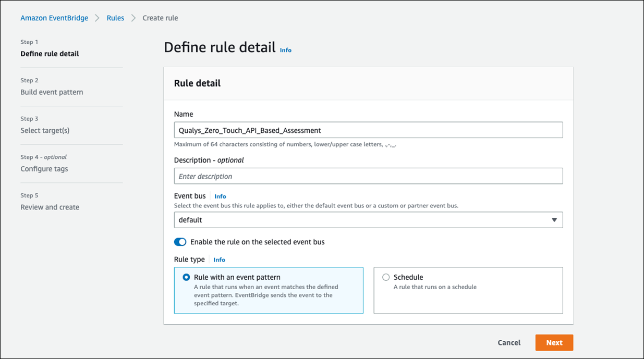Go to Step 2 Build event pattern
Image resolution: width=644 pixels, height=359 pixels.
pos(52,92)
